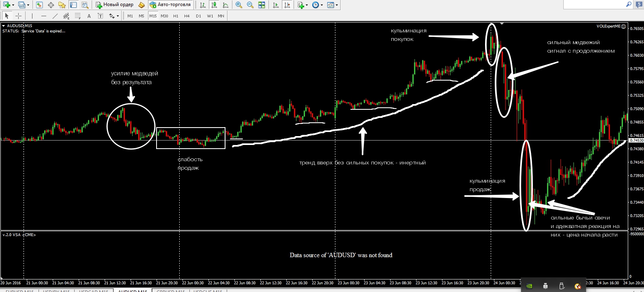
Task: Click the search magnifier icon
Action: click(x=629, y=4)
